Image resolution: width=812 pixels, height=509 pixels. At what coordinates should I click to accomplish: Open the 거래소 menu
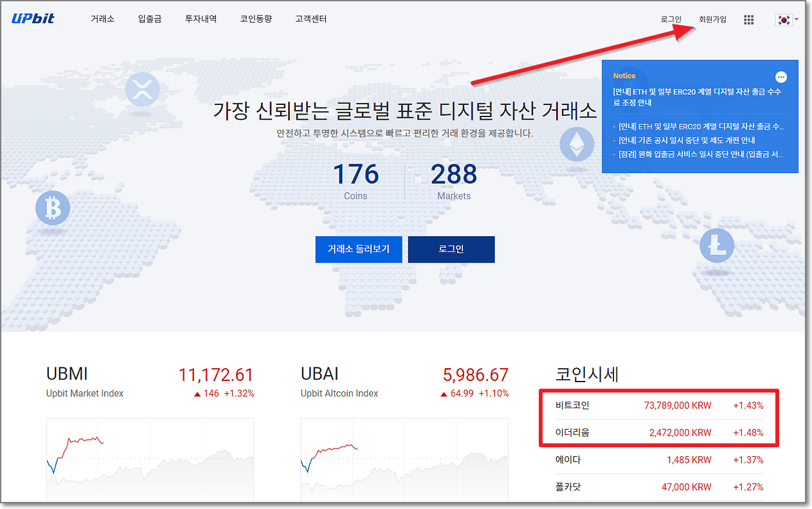[102, 19]
